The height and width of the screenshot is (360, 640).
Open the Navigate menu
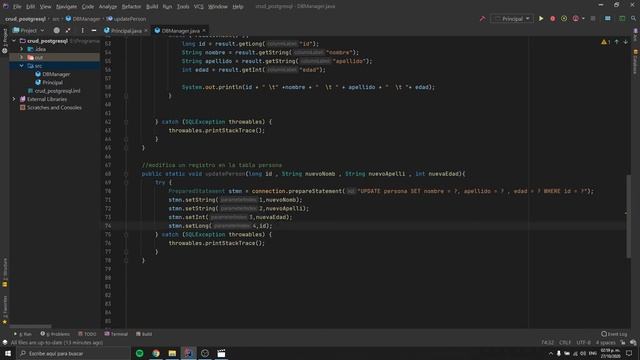[x=66, y=7]
